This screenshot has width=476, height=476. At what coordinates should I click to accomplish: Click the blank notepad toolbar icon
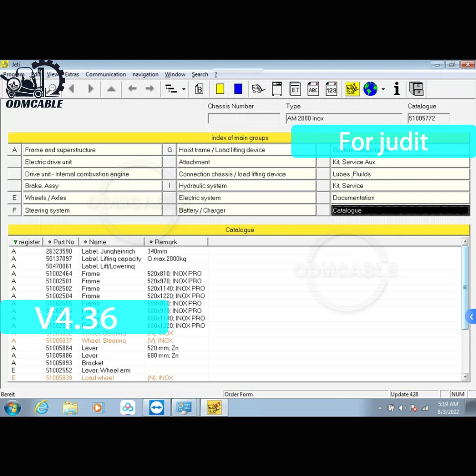click(277, 89)
